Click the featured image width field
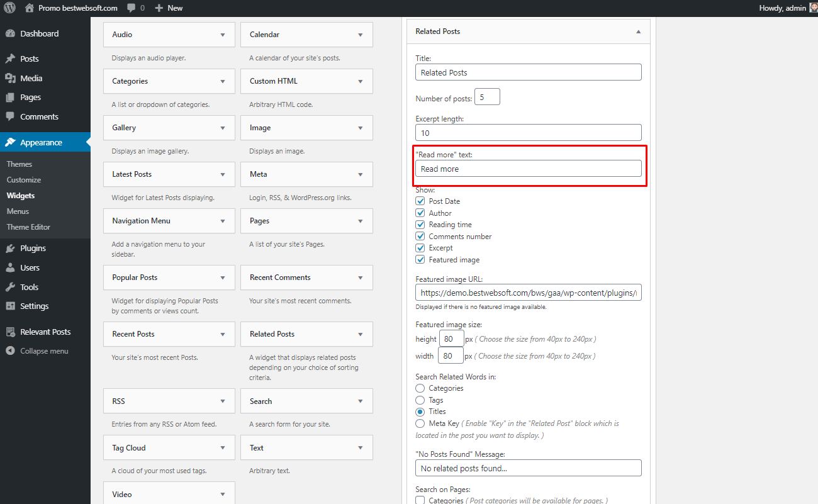 (451, 356)
